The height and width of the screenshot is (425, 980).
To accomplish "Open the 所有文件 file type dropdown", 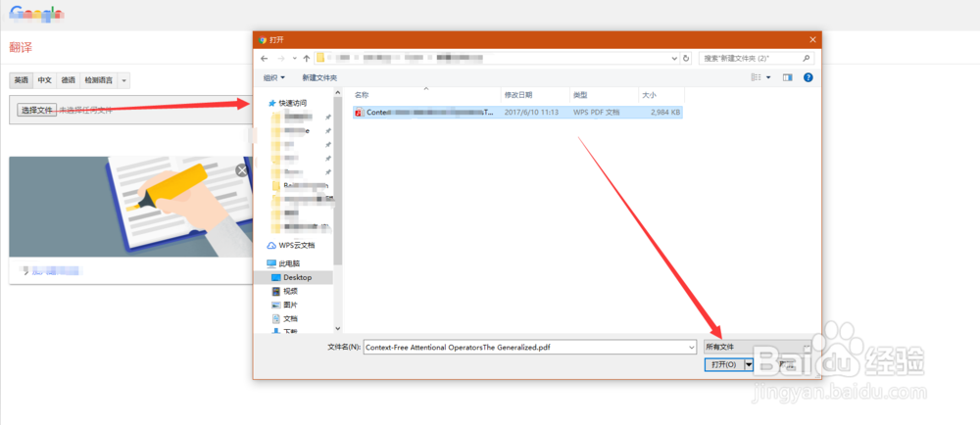I will (758, 347).
